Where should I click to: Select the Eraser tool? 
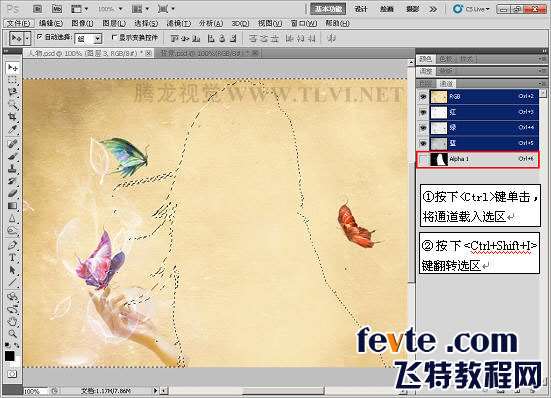coord(13,193)
